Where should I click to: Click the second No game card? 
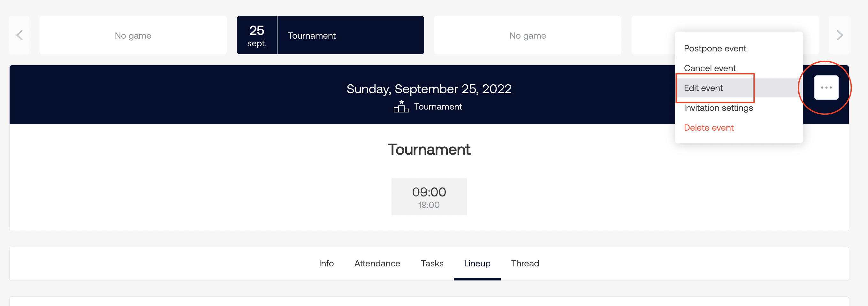(528, 35)
